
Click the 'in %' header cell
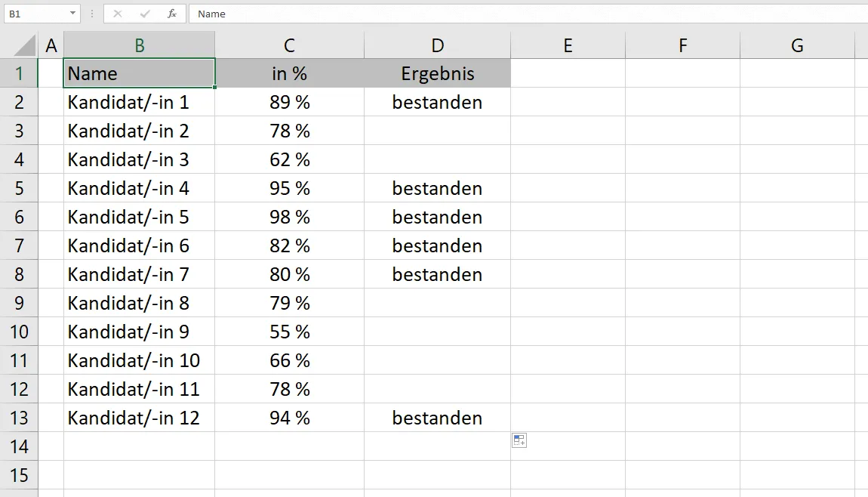click(x=289, y=73)
